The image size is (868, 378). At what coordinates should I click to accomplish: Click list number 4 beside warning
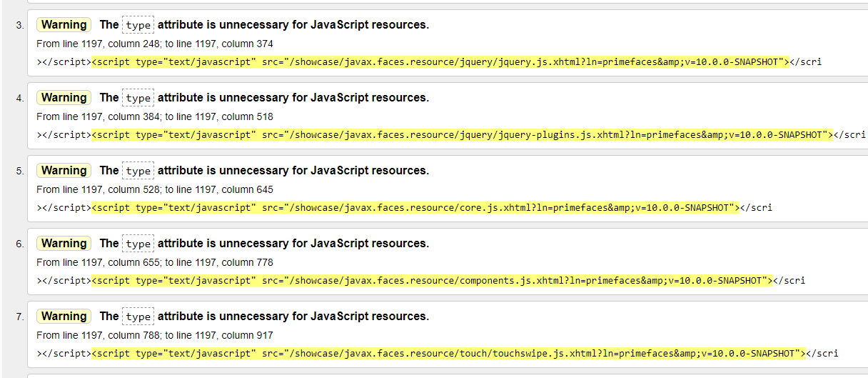[x=19, y=99]
